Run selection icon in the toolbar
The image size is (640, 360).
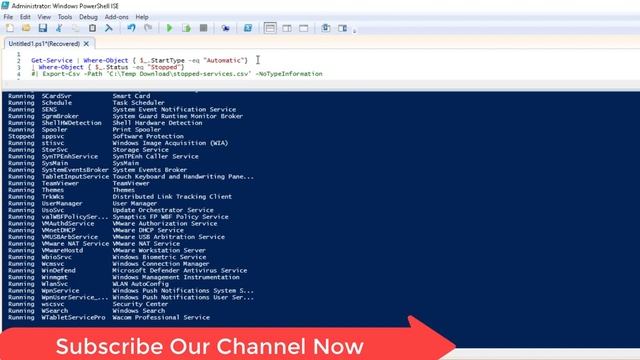(x=187, y=28)
